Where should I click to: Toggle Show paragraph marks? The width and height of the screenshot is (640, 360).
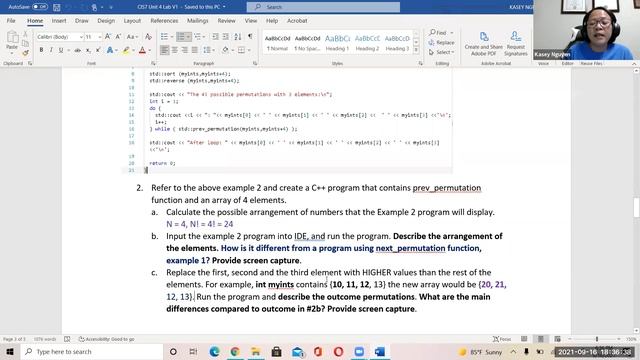click(250, 37)
